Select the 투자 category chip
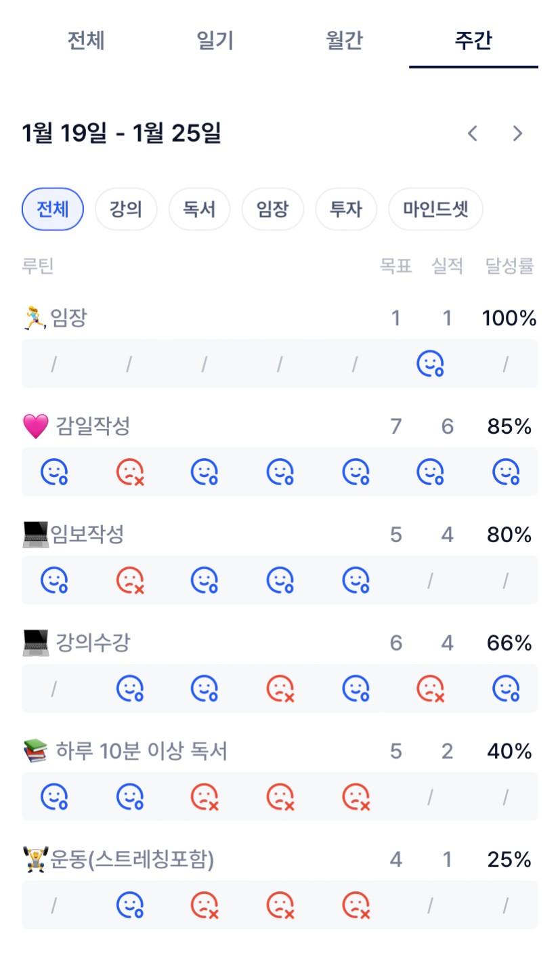 click(x=346, y=209)
